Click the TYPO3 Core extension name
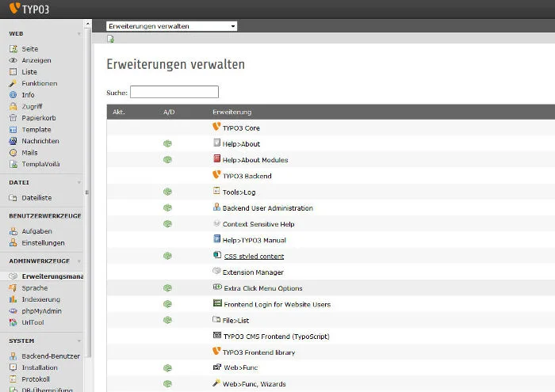The height and width of the screenshot is (392, 555). point(241,128)
